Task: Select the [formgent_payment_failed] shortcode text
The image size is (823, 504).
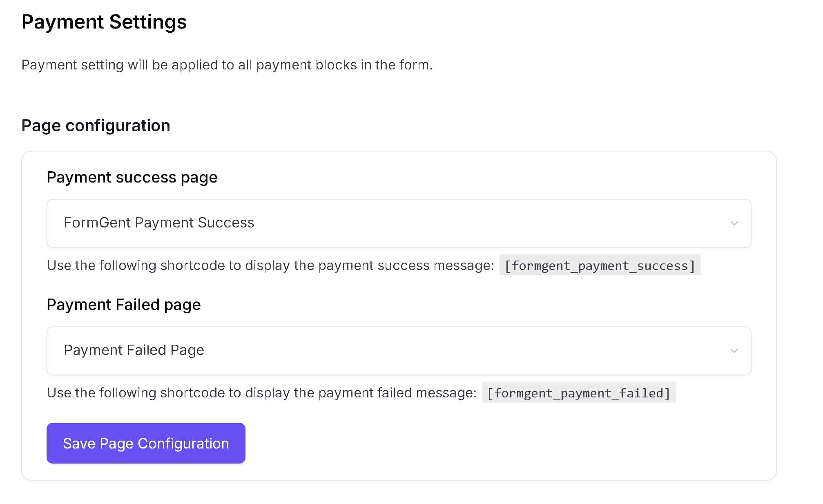Action: [579, 393]
